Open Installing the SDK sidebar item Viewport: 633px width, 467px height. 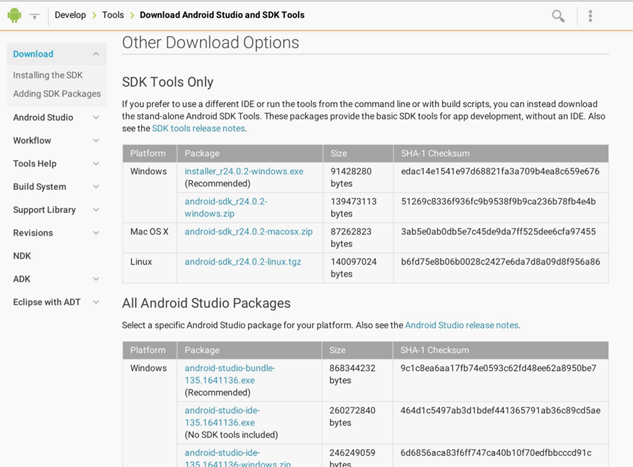[47, 75]
